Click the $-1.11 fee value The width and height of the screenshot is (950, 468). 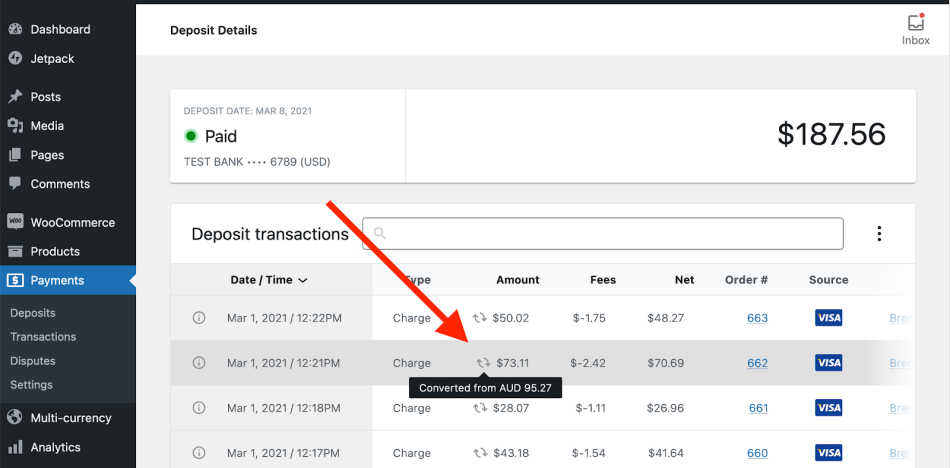(591, 408)
